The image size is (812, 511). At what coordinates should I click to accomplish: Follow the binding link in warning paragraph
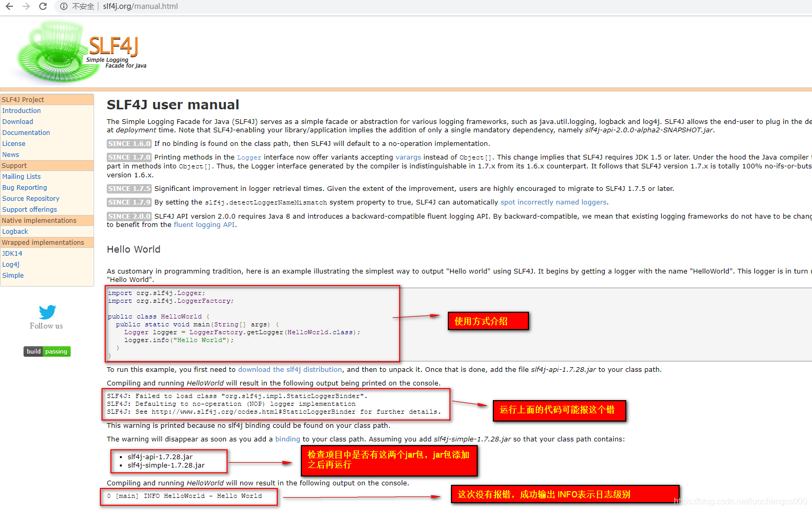coord(288,439)
